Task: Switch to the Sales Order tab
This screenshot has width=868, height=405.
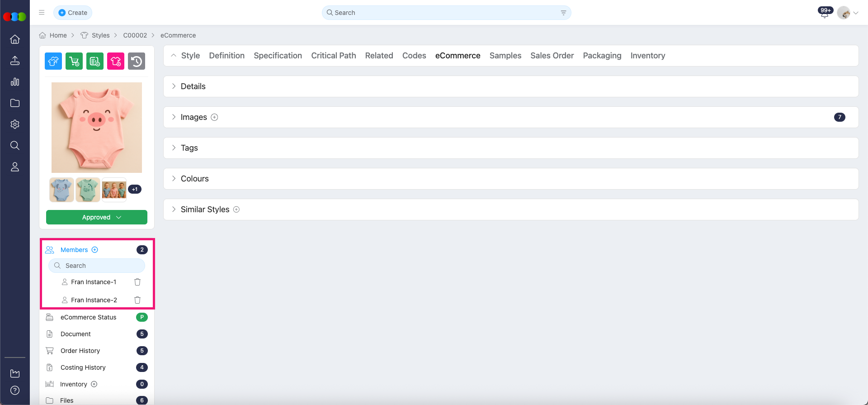Action: (552, 56)
